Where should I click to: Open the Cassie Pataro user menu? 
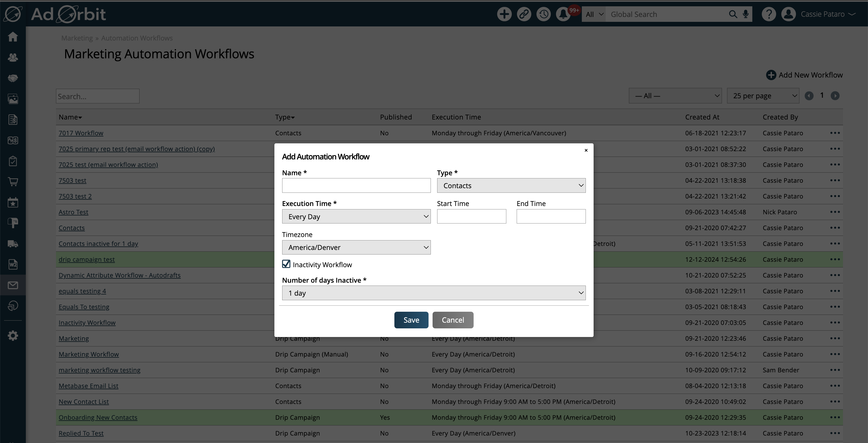point(823,14)
